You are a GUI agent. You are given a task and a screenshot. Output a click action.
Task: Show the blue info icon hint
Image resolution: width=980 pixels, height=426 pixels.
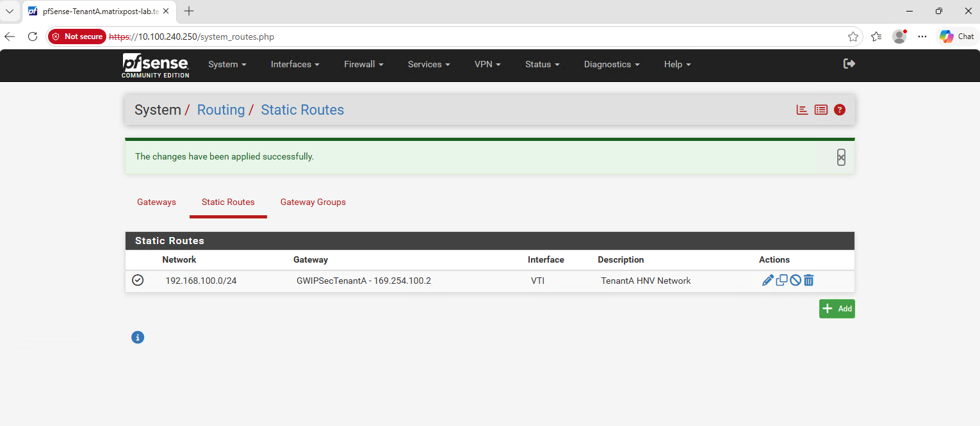[138, 337]
